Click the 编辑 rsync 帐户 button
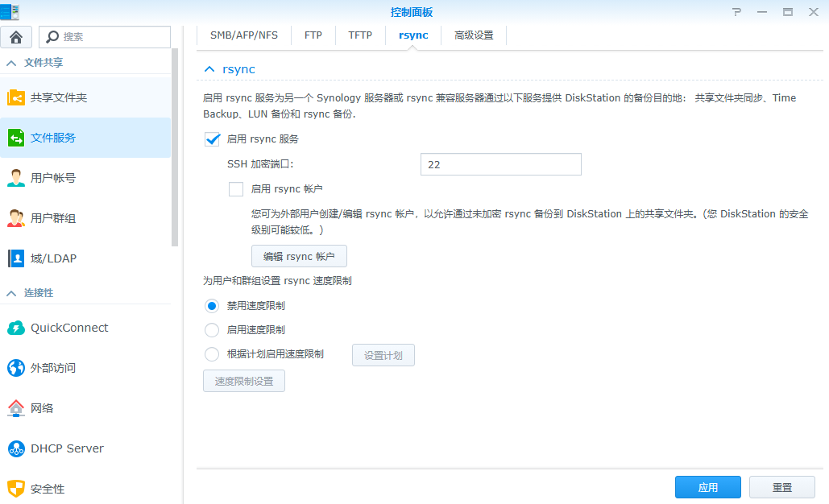 tap(299, 256)
